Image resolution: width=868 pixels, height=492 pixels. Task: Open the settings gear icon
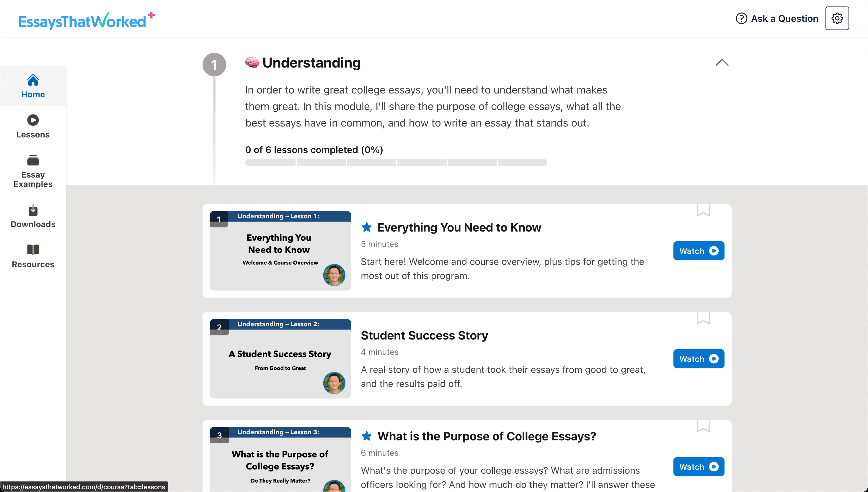click(837, 18)
